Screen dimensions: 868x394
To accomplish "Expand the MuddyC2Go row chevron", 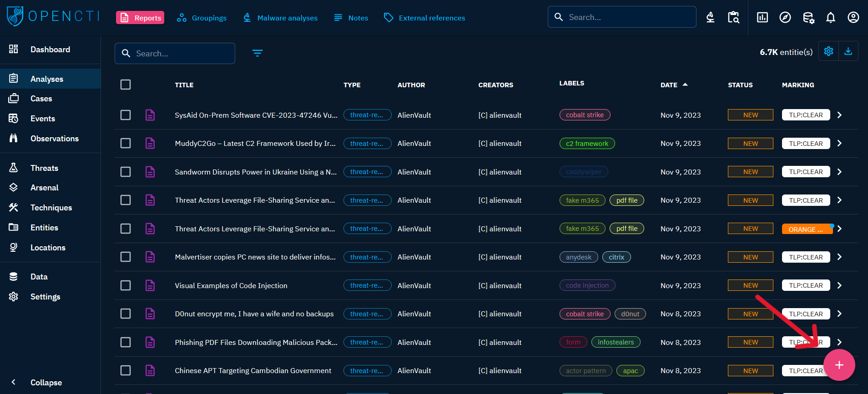I will (x=840, y=143).
